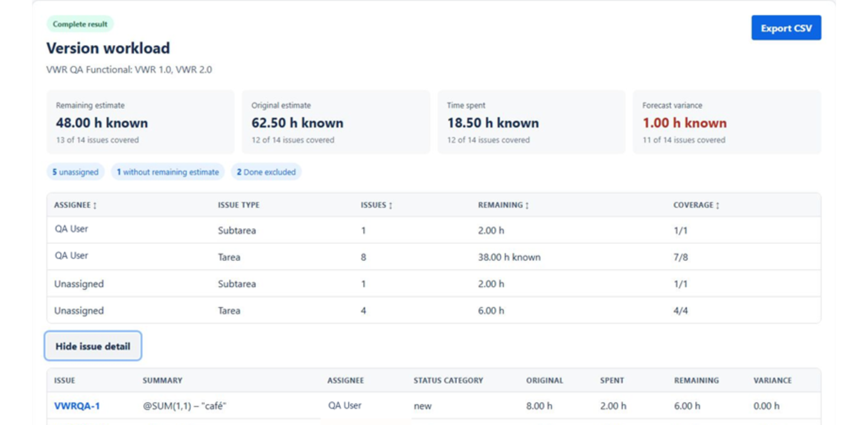This screenshot has height=425, width=868.
Task: Click Unassigned in the Subtarea row
Action: [79, 284]
